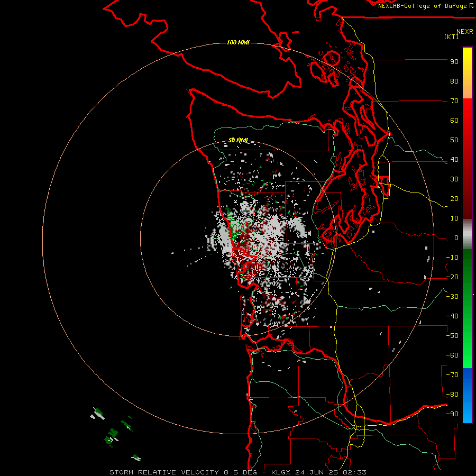
Task: Click the [KT] units label
Action: tap(452, 36)
